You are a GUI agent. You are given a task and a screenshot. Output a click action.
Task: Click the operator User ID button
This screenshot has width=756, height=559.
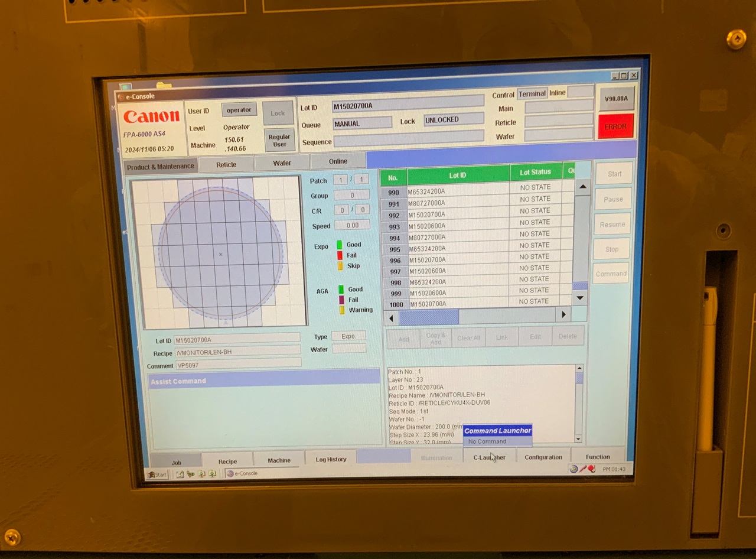click(239, 110)
